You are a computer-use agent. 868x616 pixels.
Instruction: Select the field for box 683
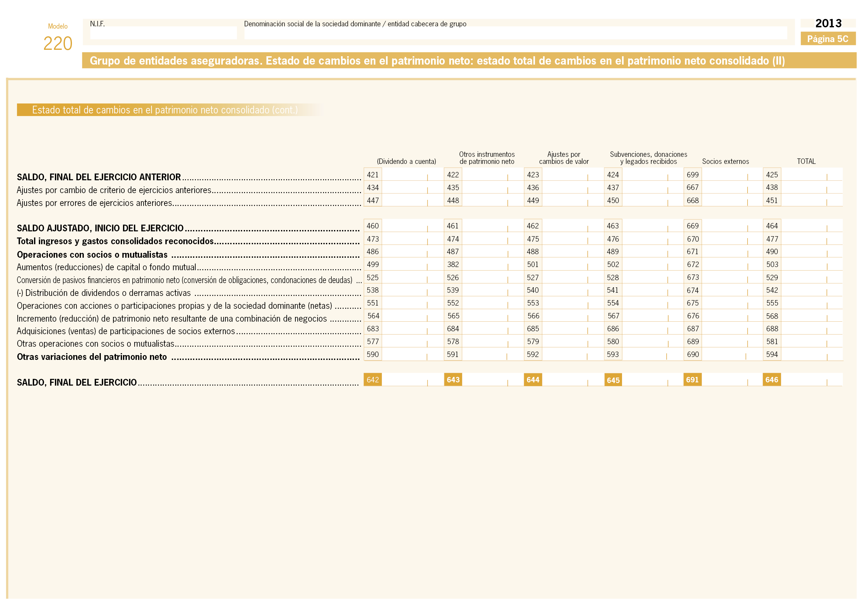[412, 328]
